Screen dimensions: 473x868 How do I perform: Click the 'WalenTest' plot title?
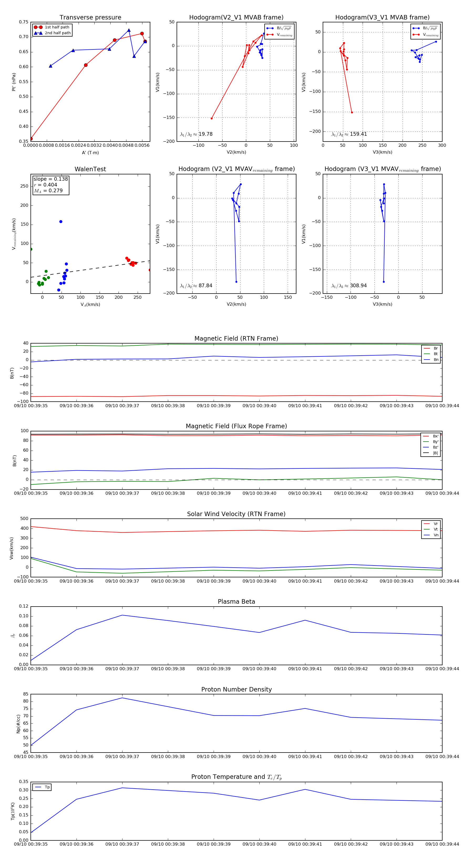[90, 169]
